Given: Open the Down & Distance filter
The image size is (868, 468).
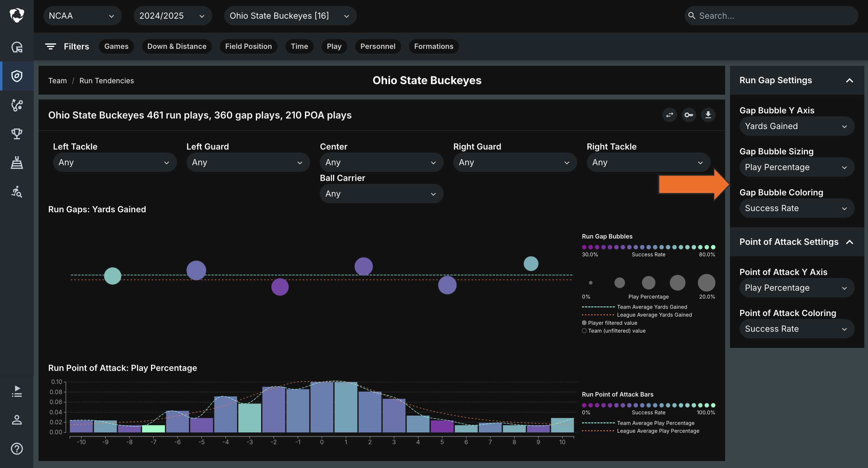Looking at the screenshot, I should click(x=177, y=46).
